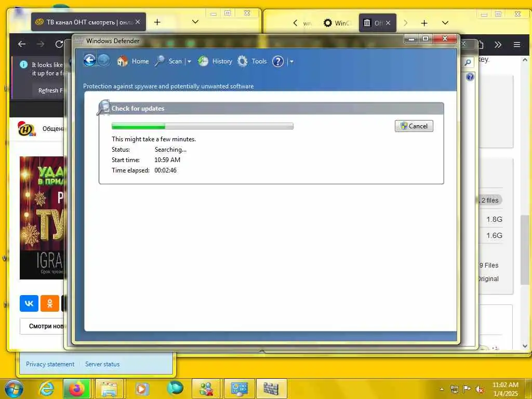
Task: Open the taskbar clock and date
Action: pyautogui.click(x=505, y=389)
